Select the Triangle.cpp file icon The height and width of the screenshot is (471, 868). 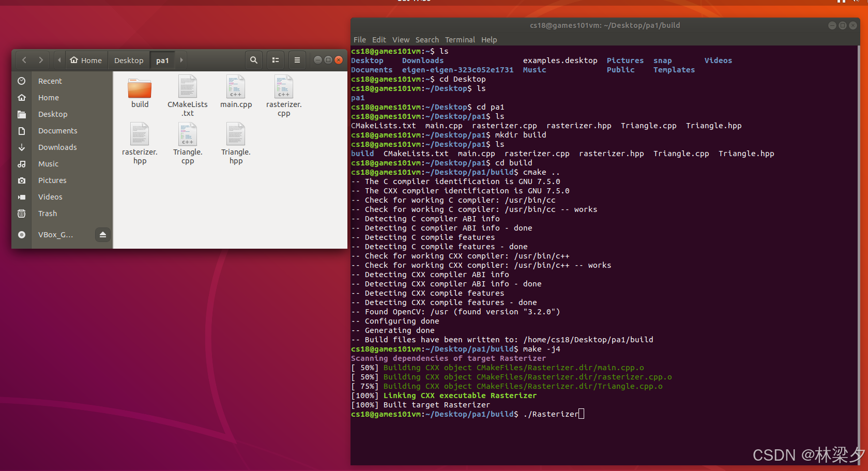coord(188,134)
